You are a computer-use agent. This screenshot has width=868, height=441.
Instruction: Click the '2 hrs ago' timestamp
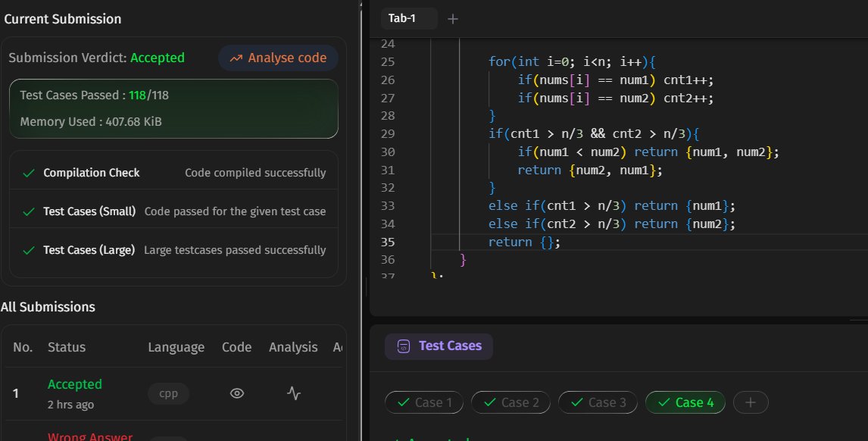(x=71, y=405)
